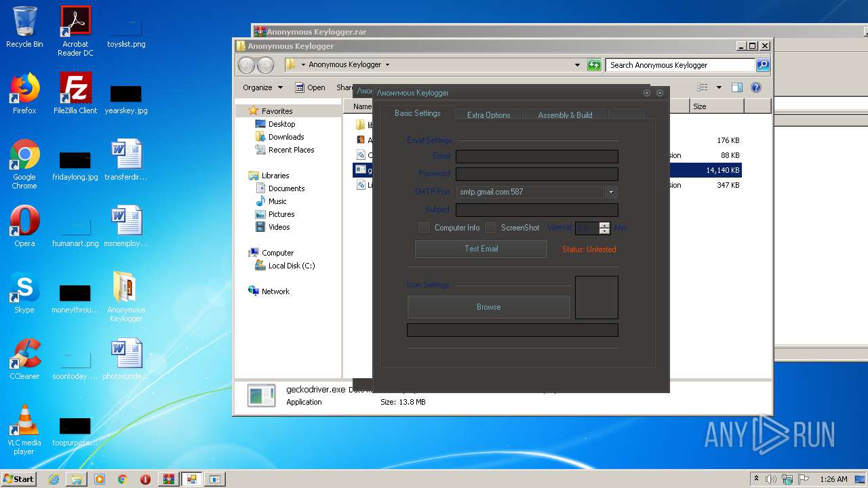Open transferdir Word document on desktop

126,160
